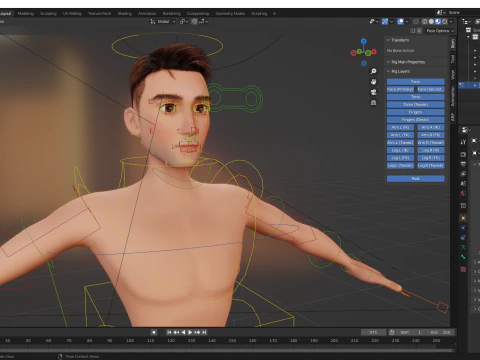This screenshot has width=480, height=360.
Task: Toggle the Face (Primary) rig layer
Action: click(x=400, y=89)
